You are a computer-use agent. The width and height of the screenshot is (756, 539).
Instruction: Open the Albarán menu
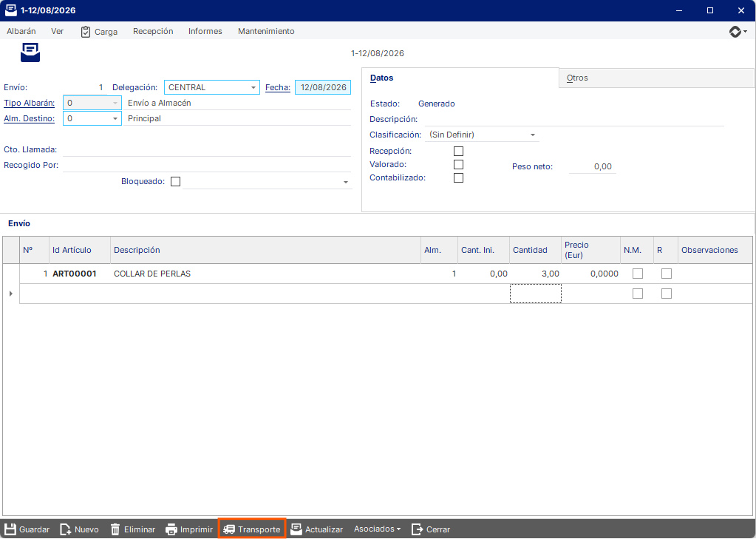coord(21,31)
